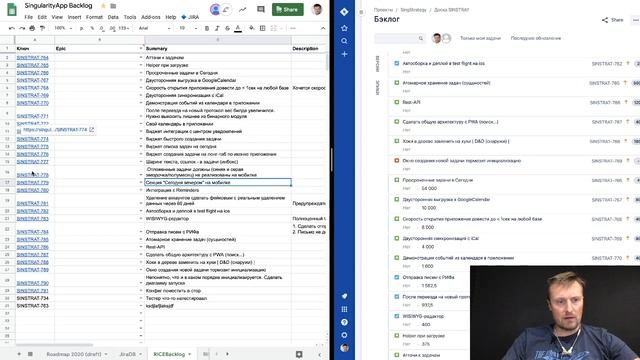Image resolution: width=640 pixels, height=360 pixels.
Task: Star the SingularityApp Backlog document
Action: [103, 6]
